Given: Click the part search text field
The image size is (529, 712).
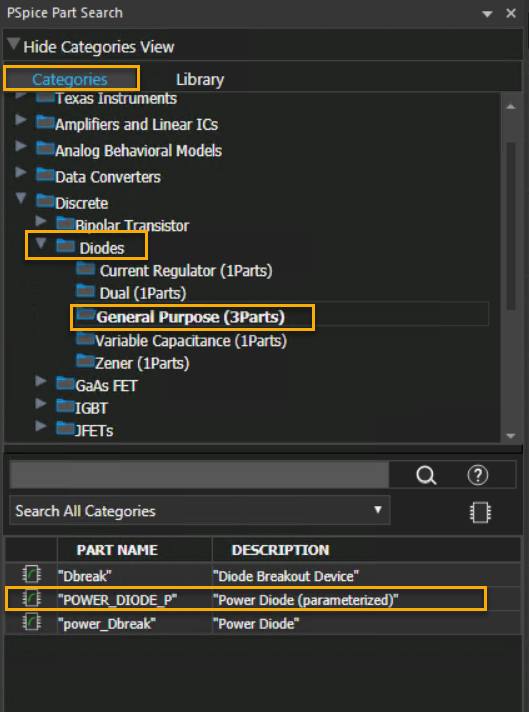Looking at the screenshot, I should click(199, 475).
